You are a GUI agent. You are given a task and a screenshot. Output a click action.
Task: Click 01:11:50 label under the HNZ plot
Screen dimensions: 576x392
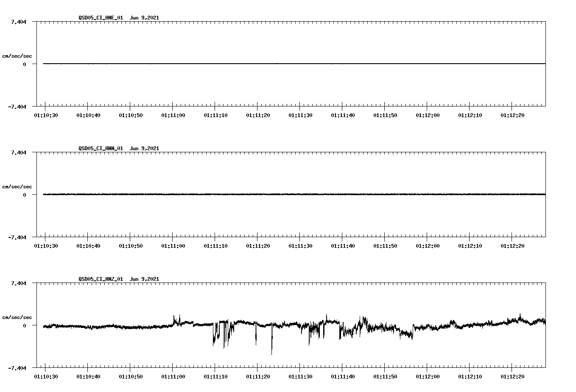385,377
